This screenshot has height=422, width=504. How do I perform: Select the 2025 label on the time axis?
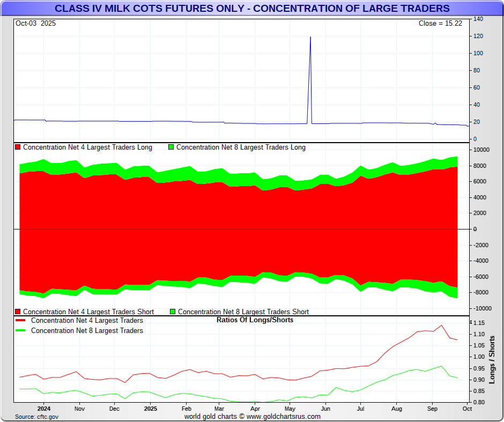coord(150,409)
